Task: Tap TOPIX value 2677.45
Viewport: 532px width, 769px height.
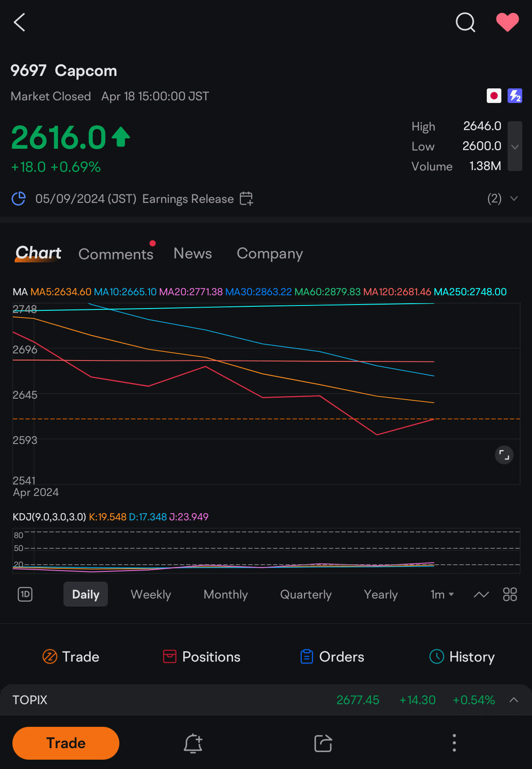Action: click(x=358, y=700)
